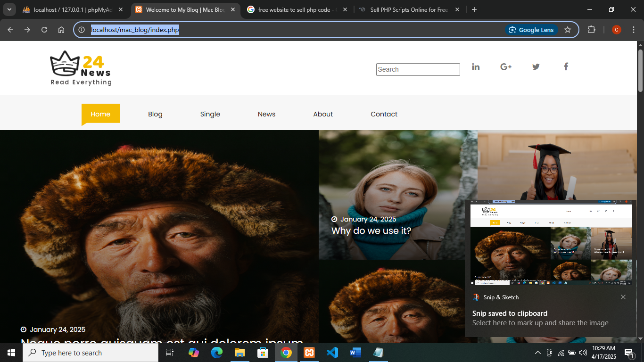Click the Twitter bird icon

[x=536, y=67]
